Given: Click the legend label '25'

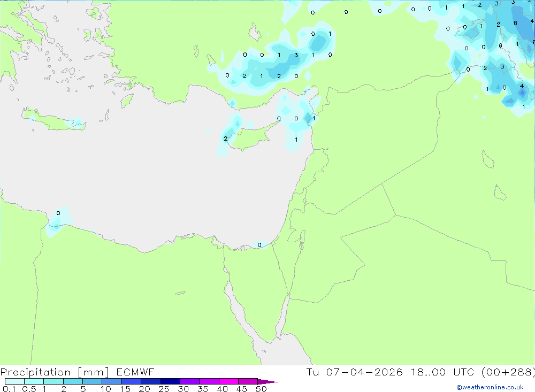Looking at the screenshot, I should pyautogui.click(x=164, y=389).
